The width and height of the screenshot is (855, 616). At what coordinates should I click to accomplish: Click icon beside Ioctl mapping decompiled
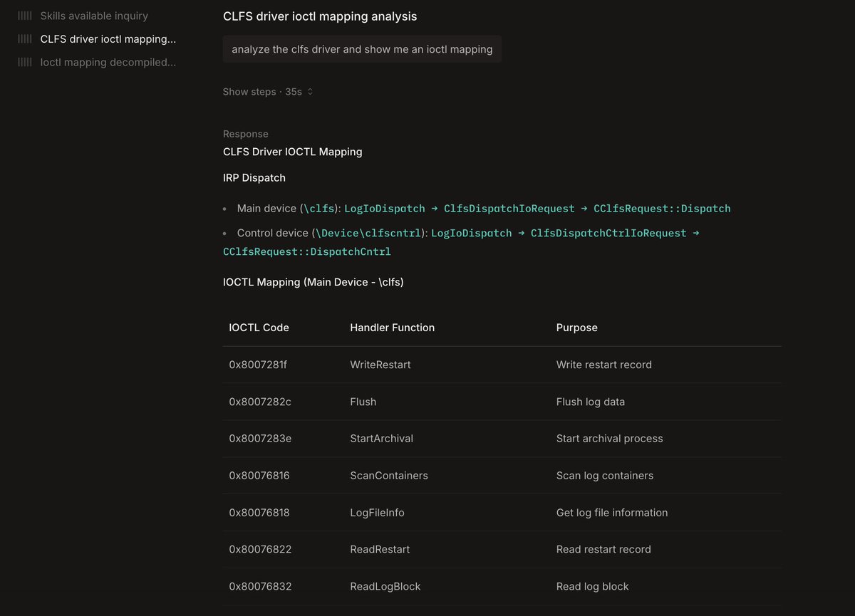click(25, 63)
